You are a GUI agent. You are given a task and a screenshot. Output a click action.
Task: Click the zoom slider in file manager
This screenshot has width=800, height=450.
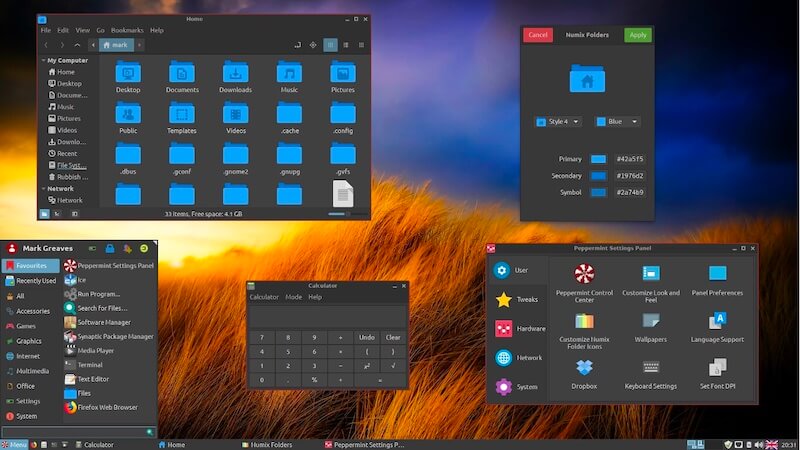pos(347,214)
